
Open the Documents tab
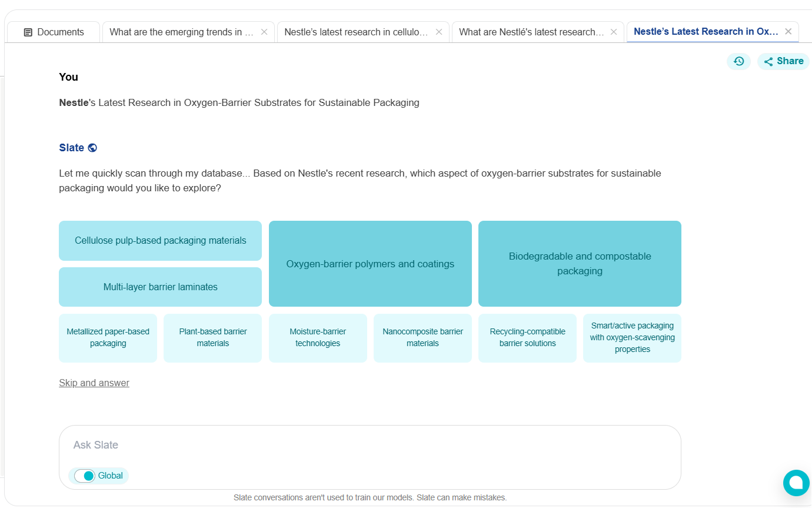[54, 32]
